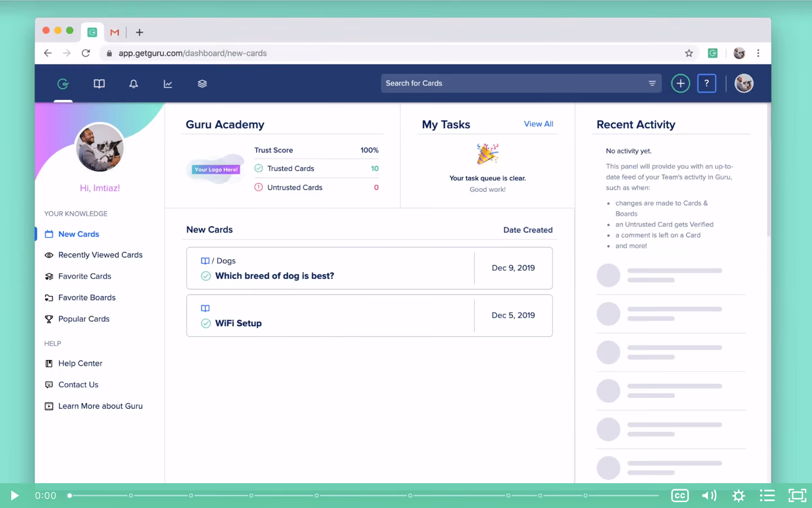Open the Guru home dashboard icon
812x508 pixels.
pos(63,84)
